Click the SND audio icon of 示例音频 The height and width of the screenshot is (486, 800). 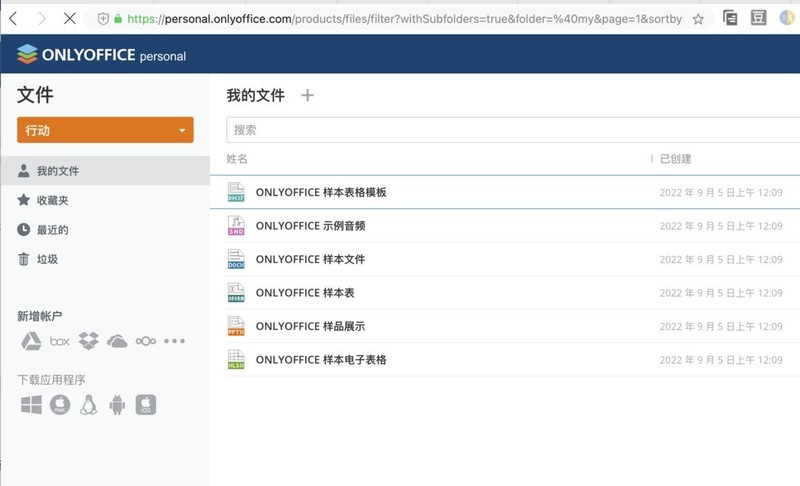point(236,226)
